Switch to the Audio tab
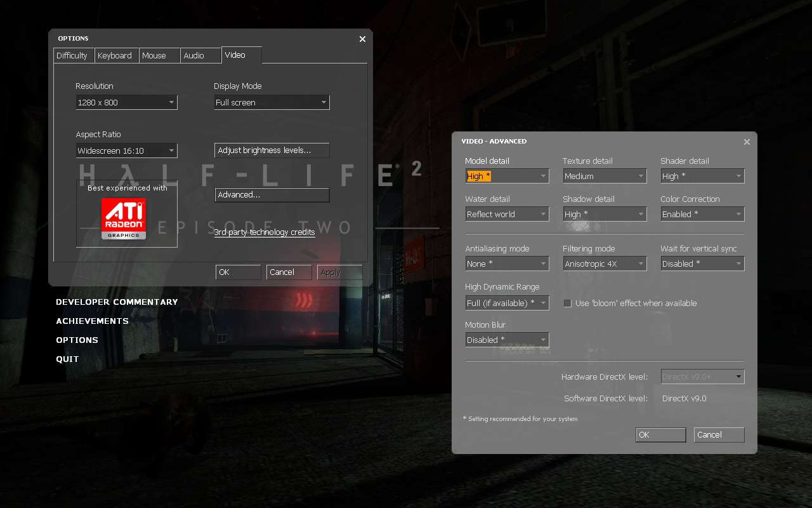812x508 pixels. point(200,56)
